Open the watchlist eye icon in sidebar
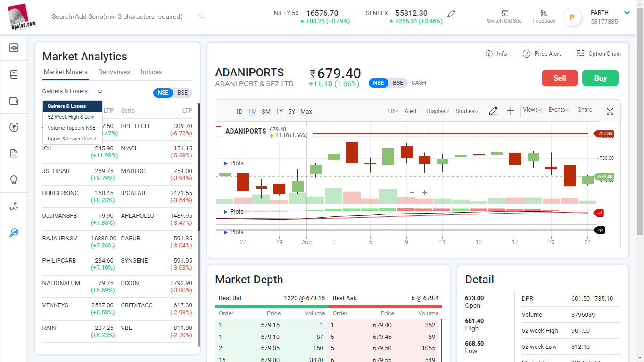644x362 pixels. pyautogui.click(x=14, y=48)
